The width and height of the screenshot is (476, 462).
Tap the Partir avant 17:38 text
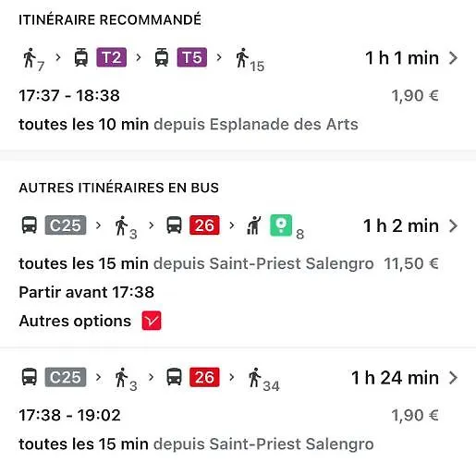87,292
